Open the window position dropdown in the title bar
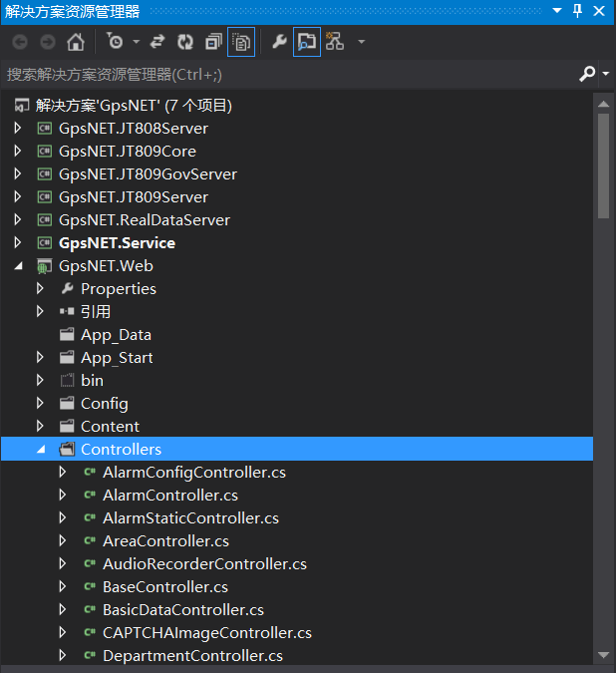This screenshot has width=616, height=673. [557, 10]
